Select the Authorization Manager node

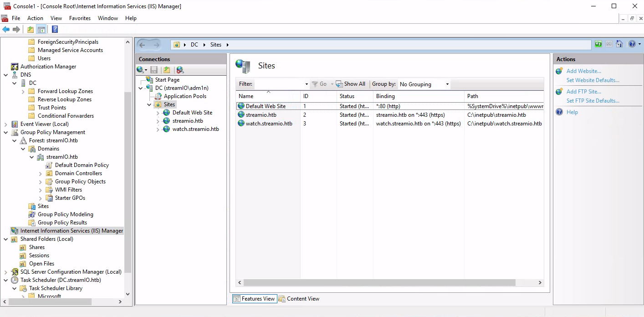click(x=48, y=67)
